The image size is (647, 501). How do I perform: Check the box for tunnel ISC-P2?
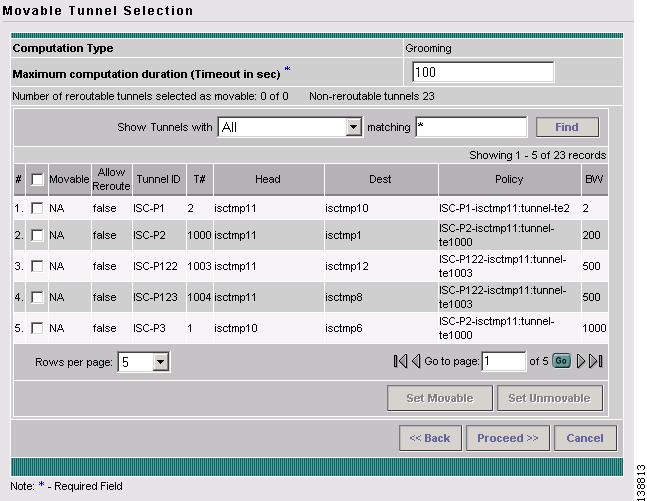pyautogui.click(x=37, y=235)
